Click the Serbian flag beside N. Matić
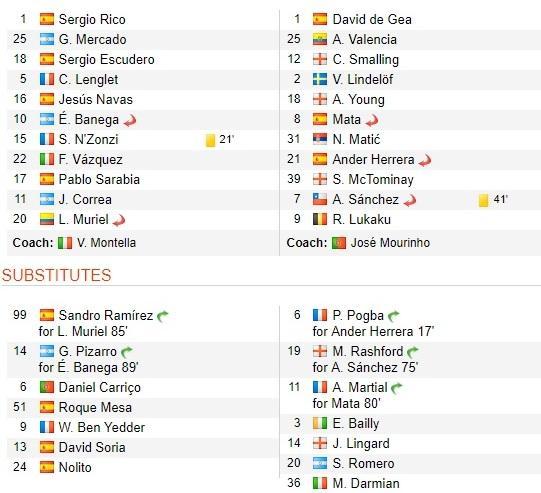 pos(320,139)
